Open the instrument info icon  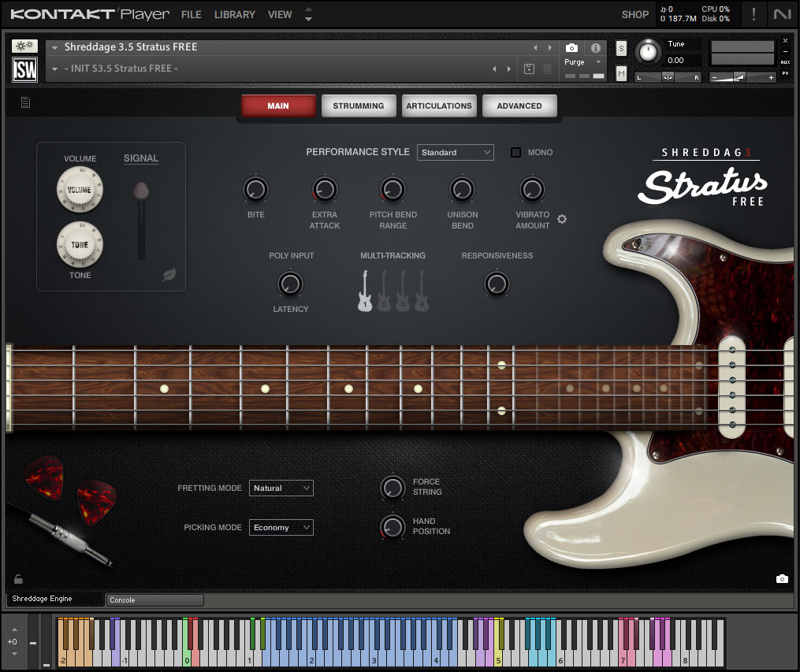pos(595,48)
